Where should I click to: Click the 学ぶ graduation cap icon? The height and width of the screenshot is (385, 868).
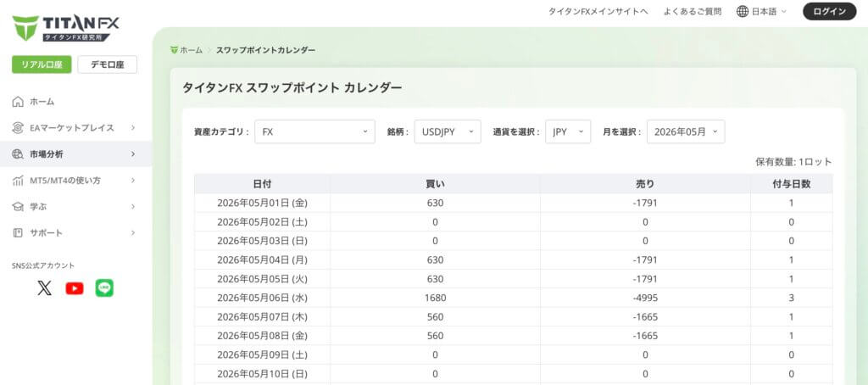point(18,207)
